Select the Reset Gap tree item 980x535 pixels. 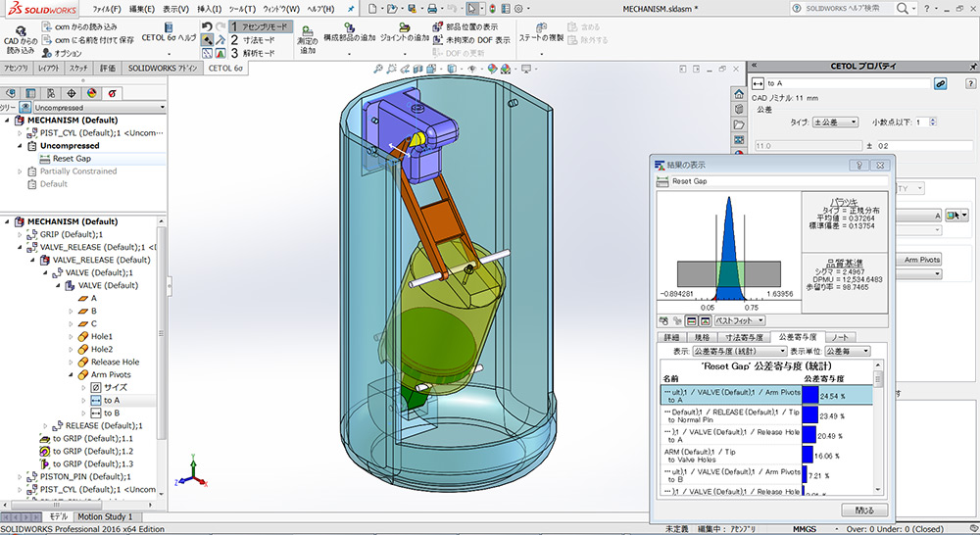pyautogui.click(x=72, y=159)
